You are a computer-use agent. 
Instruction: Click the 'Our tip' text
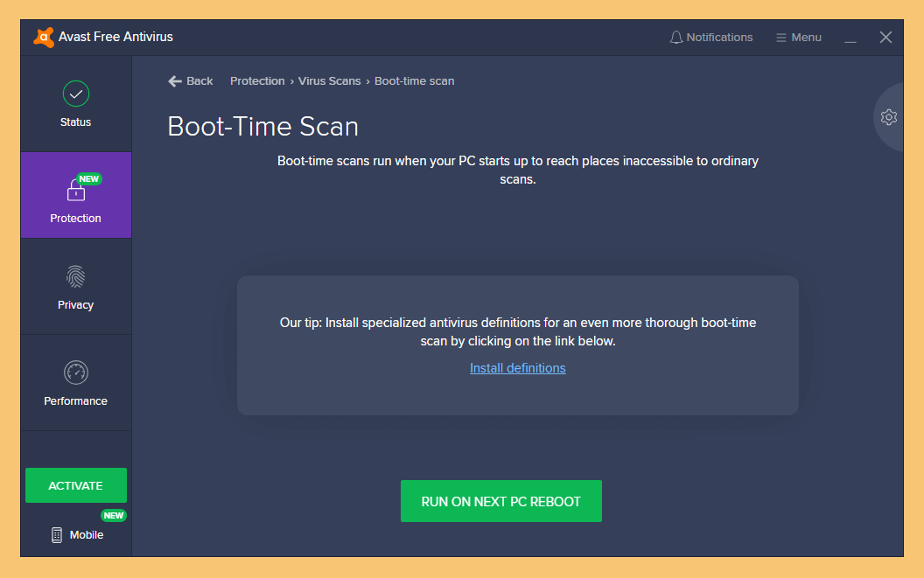(517, 331)
